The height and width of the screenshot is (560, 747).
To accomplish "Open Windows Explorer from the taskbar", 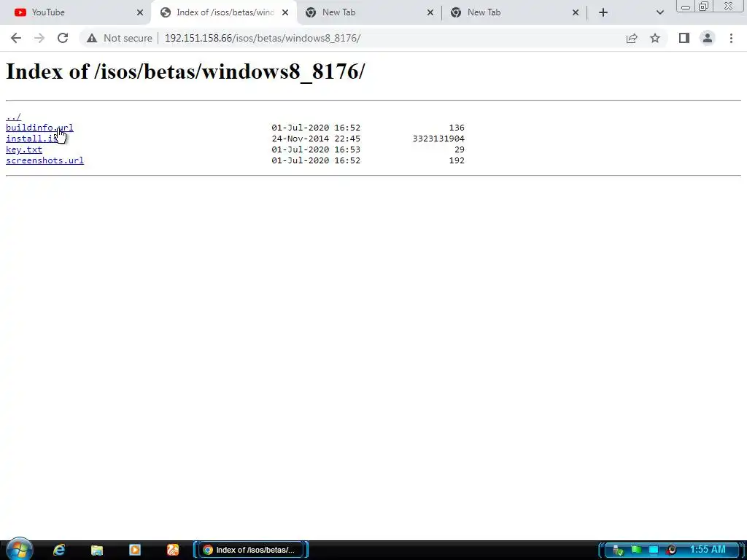I will click(x=97, y=550).
